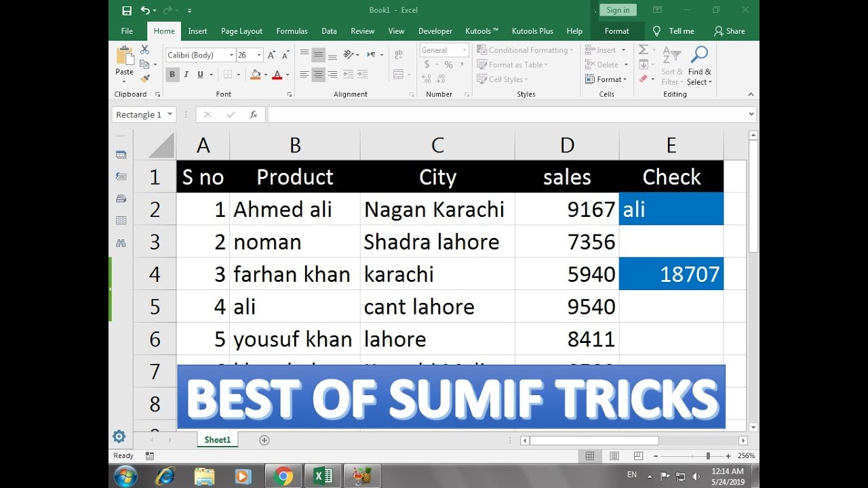This screenshot has width=868, height=488.
Task: Click the Align Right icon
Action: pos(333,75)
